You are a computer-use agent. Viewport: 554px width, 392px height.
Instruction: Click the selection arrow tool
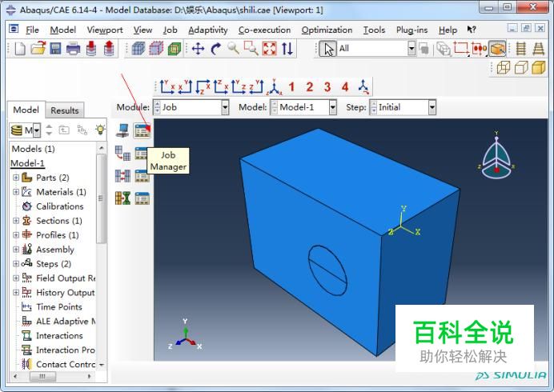[327, 49]
